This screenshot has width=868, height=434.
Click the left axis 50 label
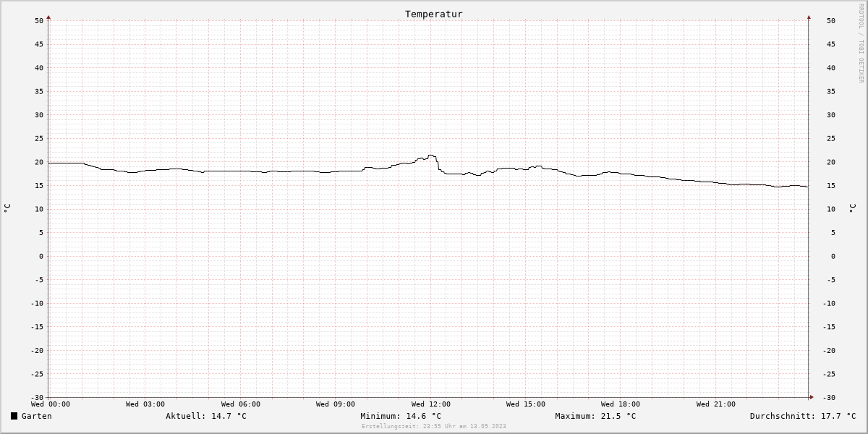click(x=39, y=21)
